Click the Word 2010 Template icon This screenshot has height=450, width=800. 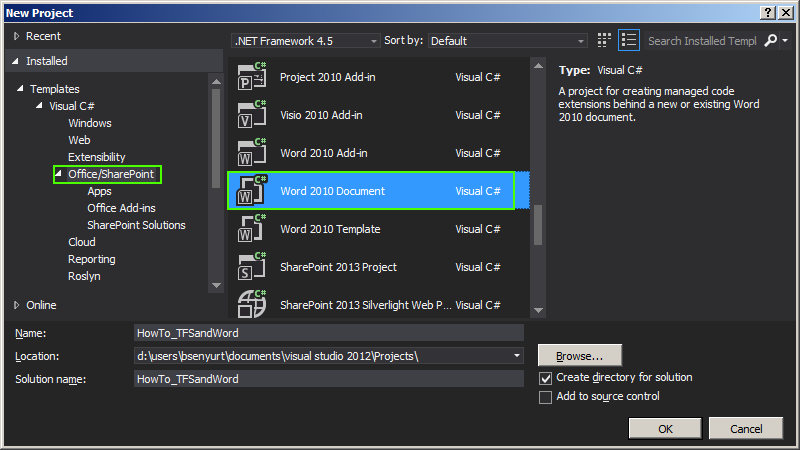tap(251, 229)
